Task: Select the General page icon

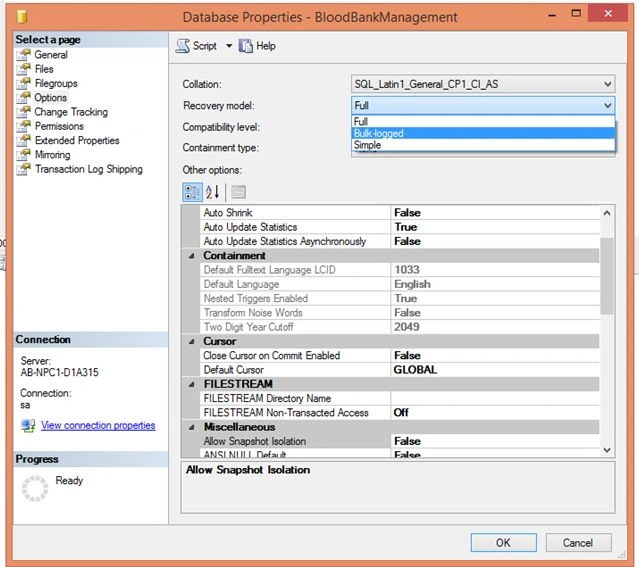Action: pos(24,55)
